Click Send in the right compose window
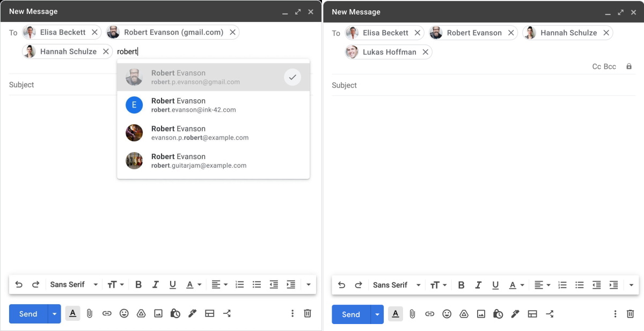The height and width of the screenshot is (331, 644). [x=351, y=314]
